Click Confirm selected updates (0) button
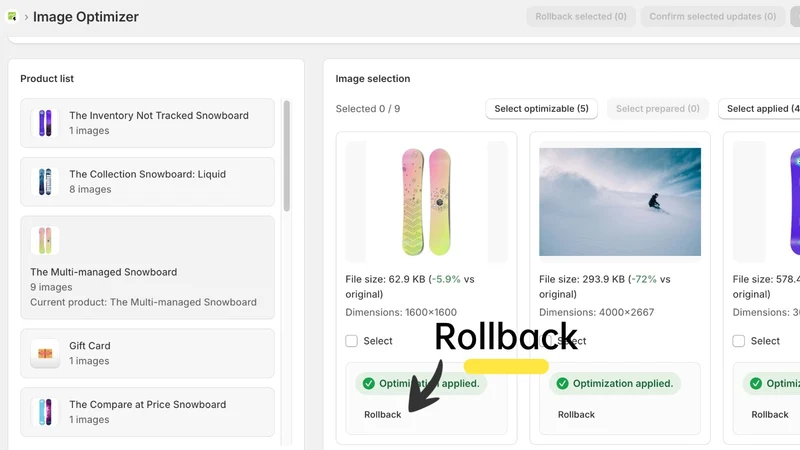Image resolution: width=800 pixels, height=450 pixels. click(712, 16)
